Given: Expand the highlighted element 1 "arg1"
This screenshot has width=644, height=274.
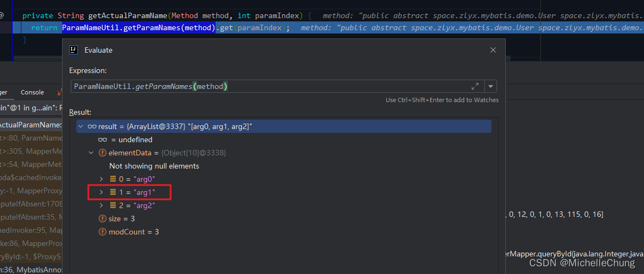Looking at the screenshot, I should tap(101, 192).
